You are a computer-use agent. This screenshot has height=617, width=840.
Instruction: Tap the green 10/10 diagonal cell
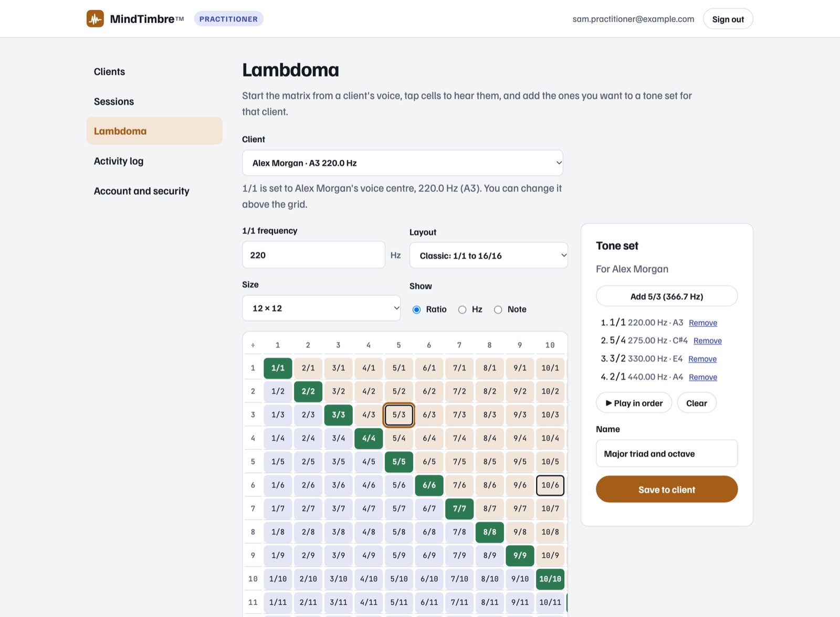click(550, 579)
